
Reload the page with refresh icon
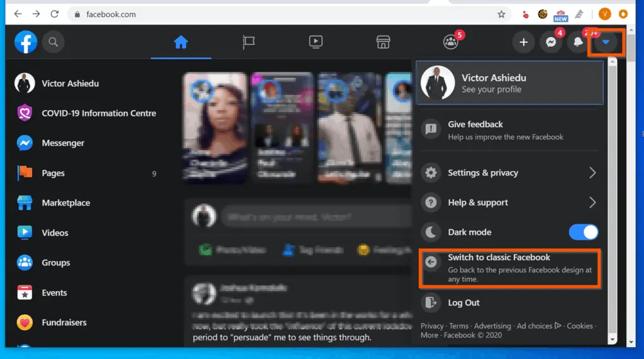point(54,14)
